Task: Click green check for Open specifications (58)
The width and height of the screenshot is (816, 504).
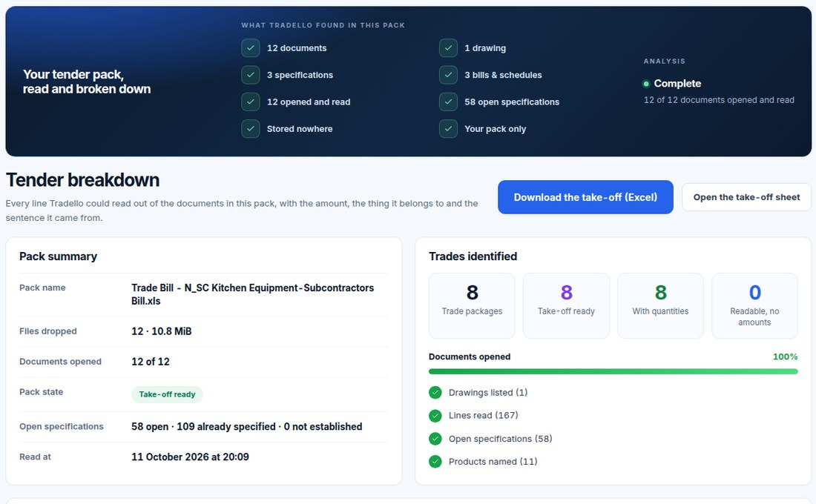Action: pos(435,439)
